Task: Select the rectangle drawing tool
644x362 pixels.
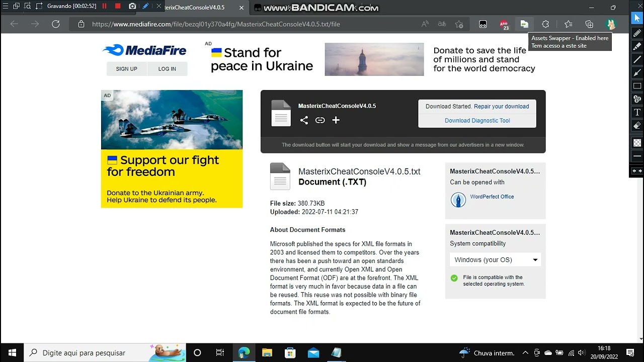Action: [x=637, y=86]
